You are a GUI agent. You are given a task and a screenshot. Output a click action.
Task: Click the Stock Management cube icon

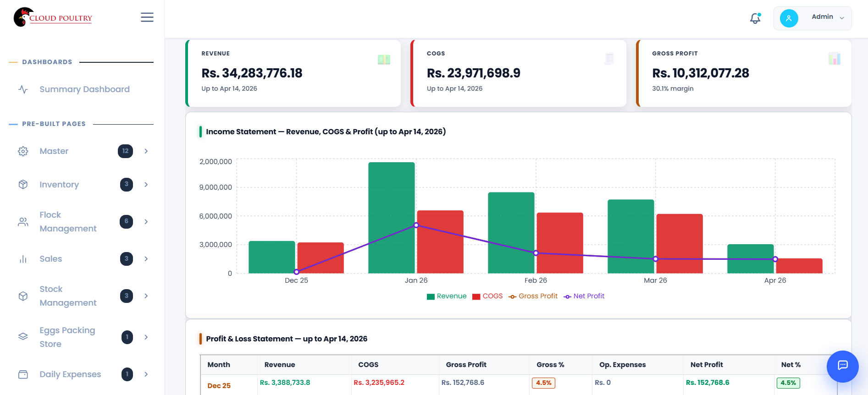[x=23, y=296]
